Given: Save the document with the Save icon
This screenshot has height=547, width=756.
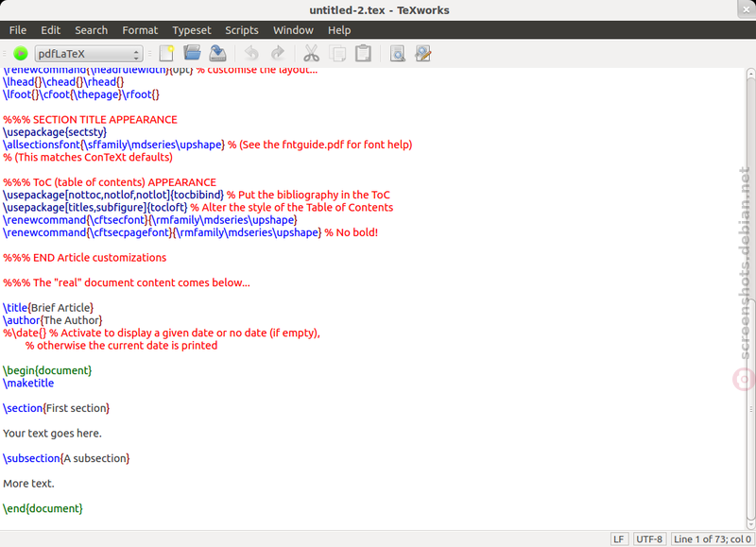Looking at the screenshot, I should point(218,54).
